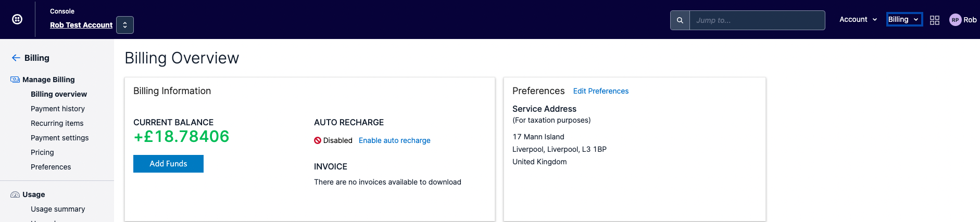Viewport: 980px width, 222px height.
Task: Select Recurring items in sidebar
Action: pyautogui.click(x=57, y=123)
